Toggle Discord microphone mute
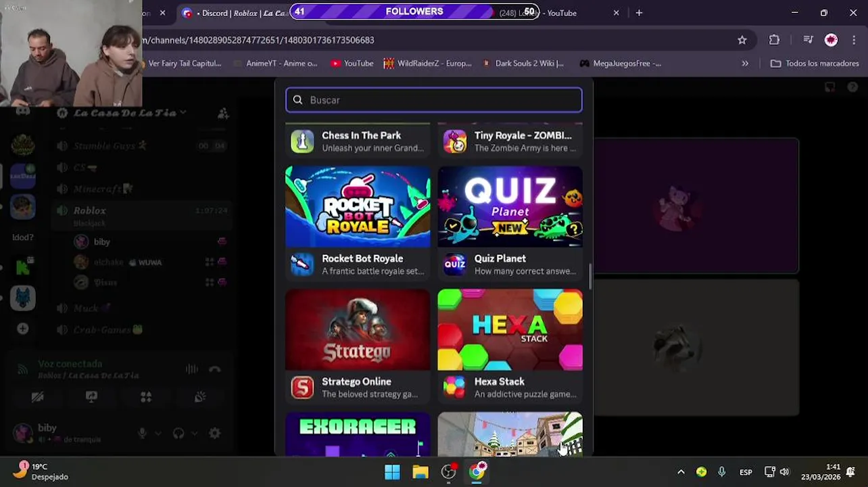The width and height of the screenshot is (868, 487). (x=142, y=433)
